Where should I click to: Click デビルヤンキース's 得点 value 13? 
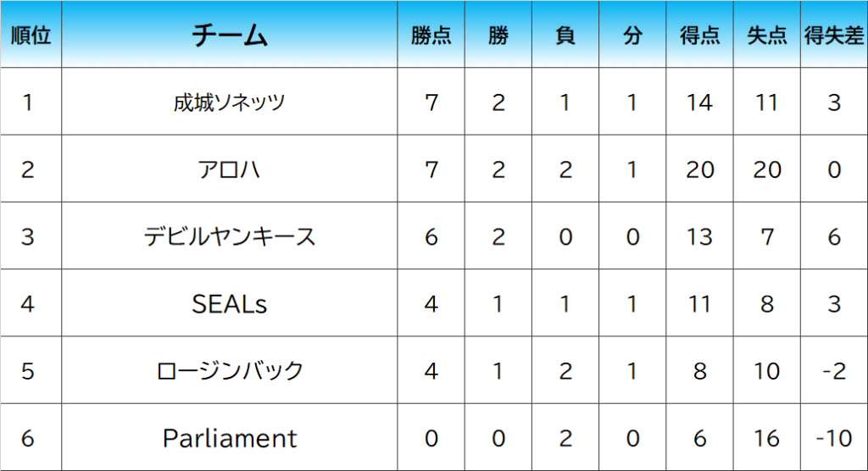pos(700,236)
